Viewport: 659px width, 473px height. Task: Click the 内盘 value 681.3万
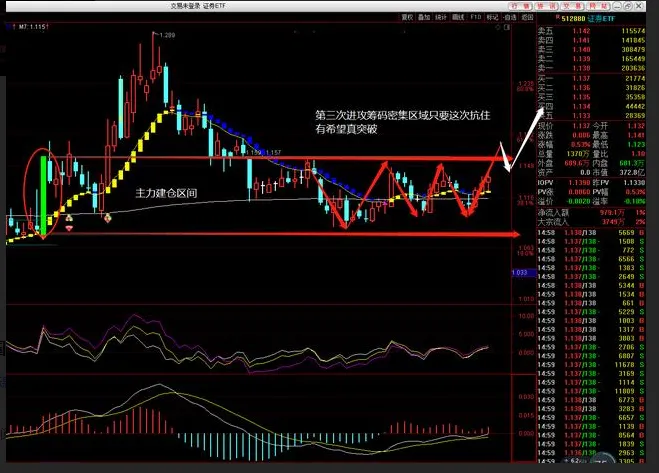[632, 163]
